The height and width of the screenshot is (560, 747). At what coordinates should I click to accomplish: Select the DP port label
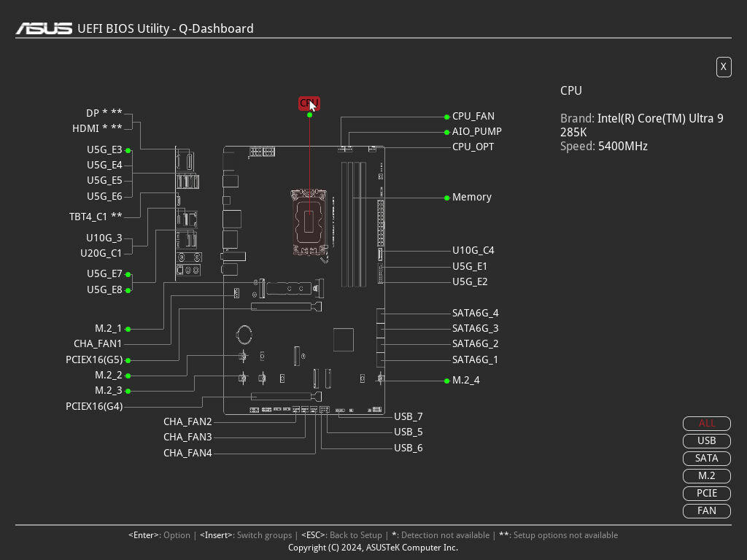104,113
